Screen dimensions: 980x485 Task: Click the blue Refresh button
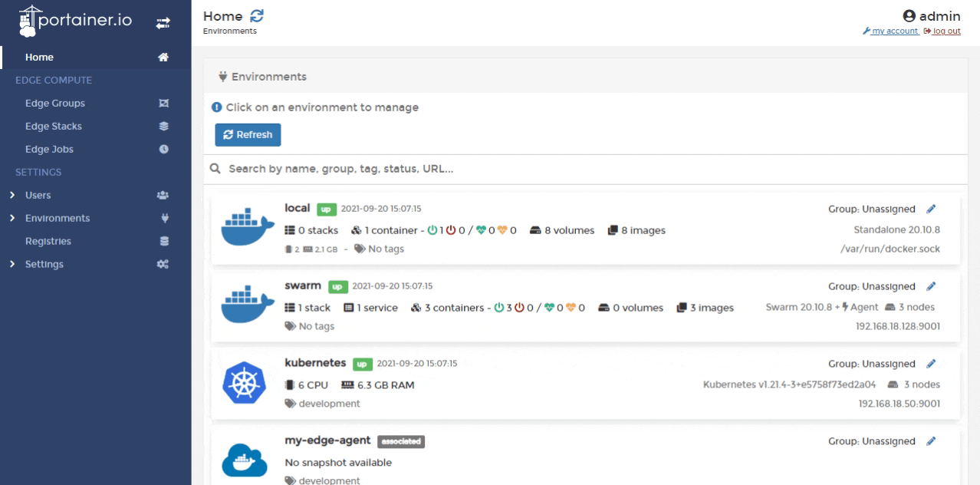click(248, 134)
